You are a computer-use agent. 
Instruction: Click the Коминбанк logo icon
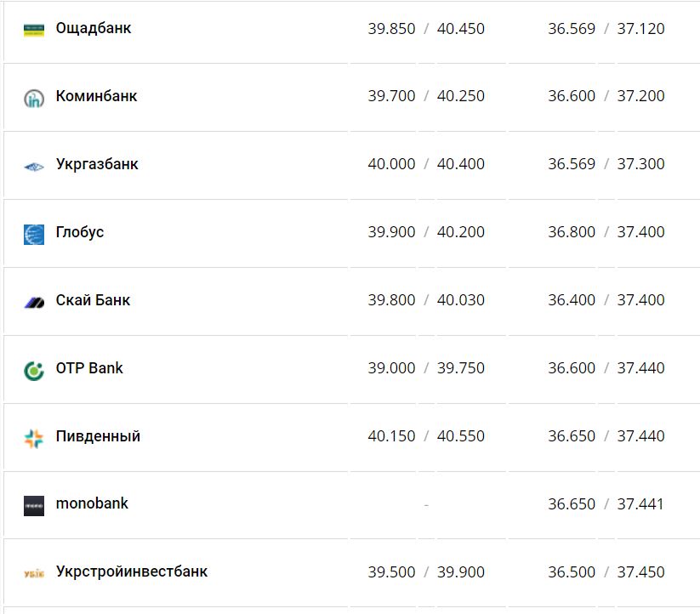point(34,98)
